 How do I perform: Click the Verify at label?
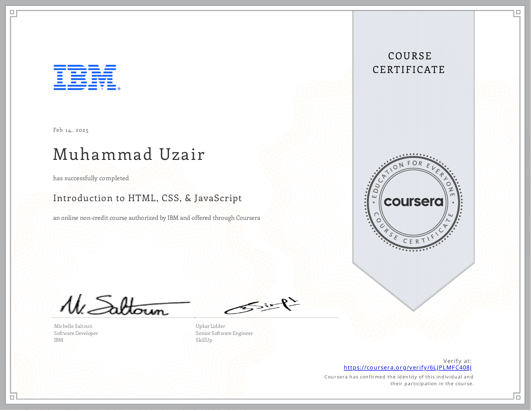tap(458, 361)
